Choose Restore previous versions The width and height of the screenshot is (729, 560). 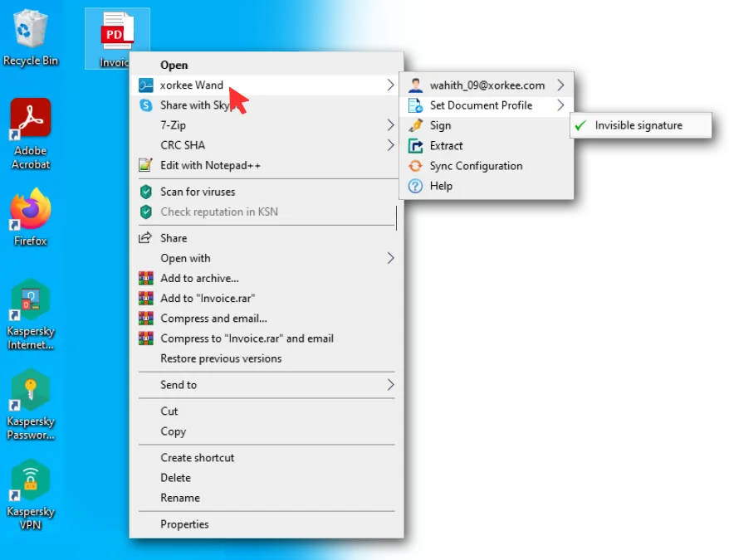[221, 358]
